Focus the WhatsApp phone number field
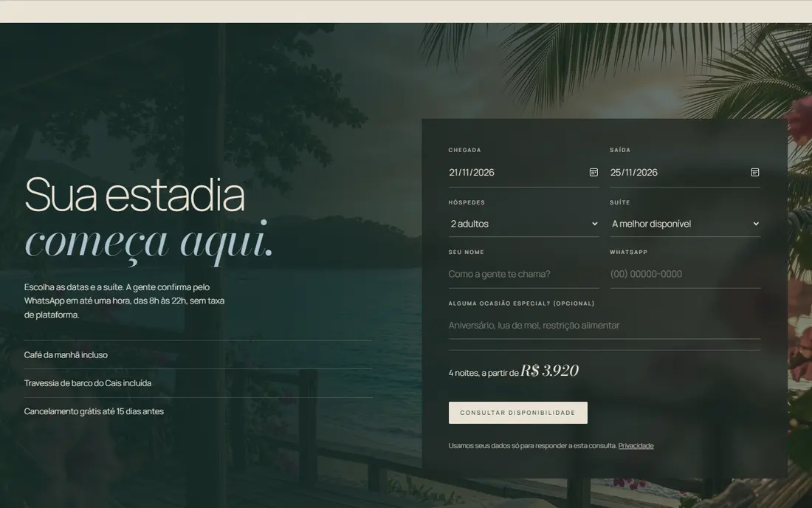The image size is (812, 508). coord(684,274)
